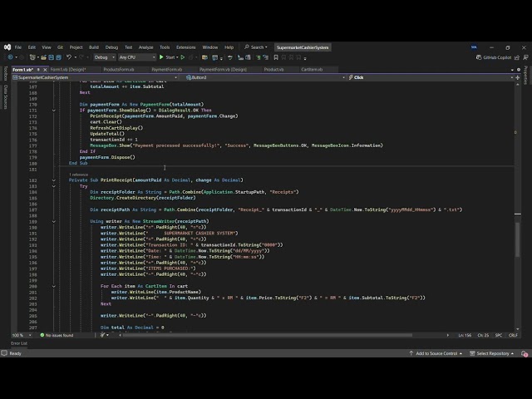Open GitHub Copilot in the toolbar

point(494,57)
